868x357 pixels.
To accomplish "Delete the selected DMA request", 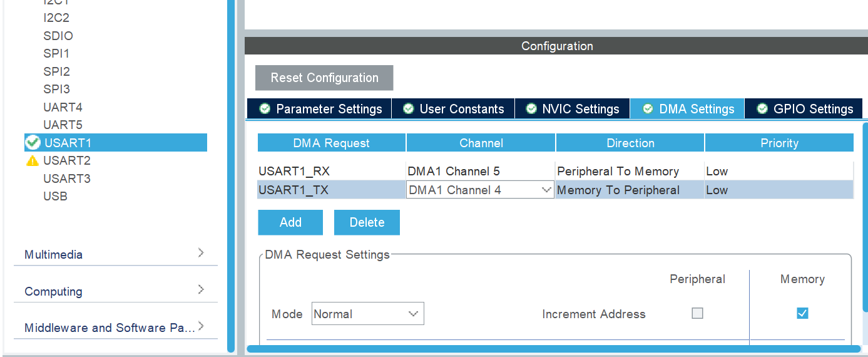I will [x=367, y=222].
